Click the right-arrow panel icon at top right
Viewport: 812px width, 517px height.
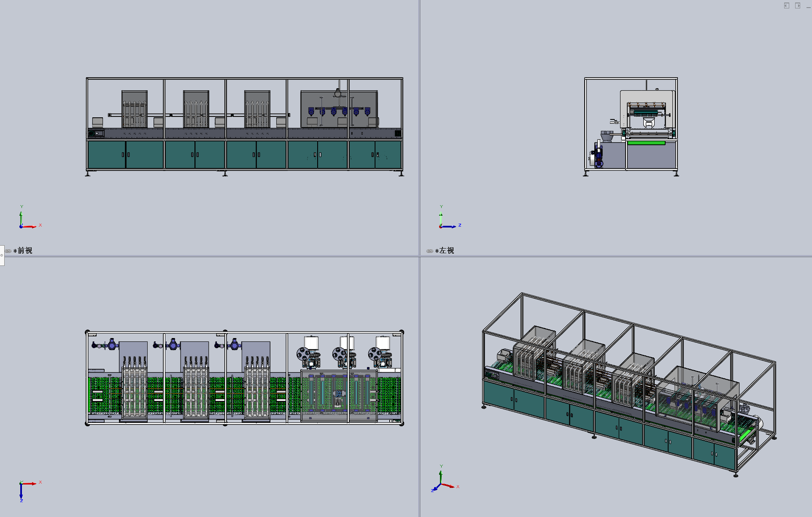click(798, 5)
